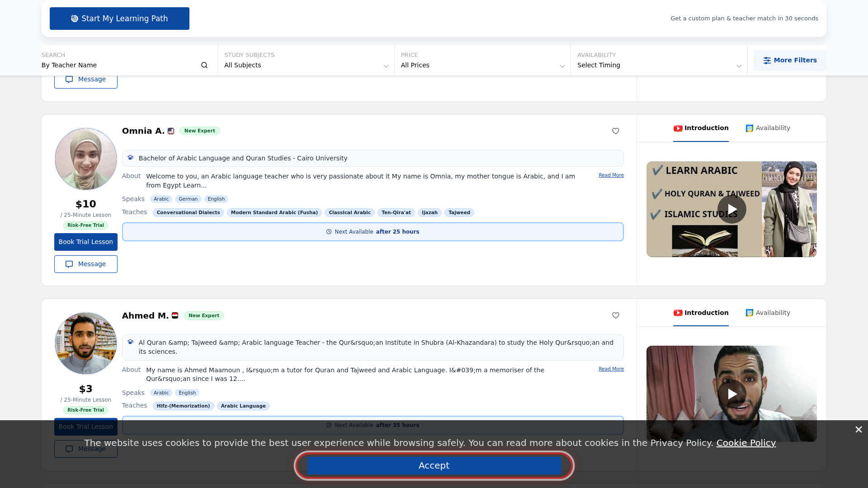Click Omnia A.'s Risk-Free Trial badge
Image resolution: width=868 pixels, height=488 pixels.
(x=86, y=225)
